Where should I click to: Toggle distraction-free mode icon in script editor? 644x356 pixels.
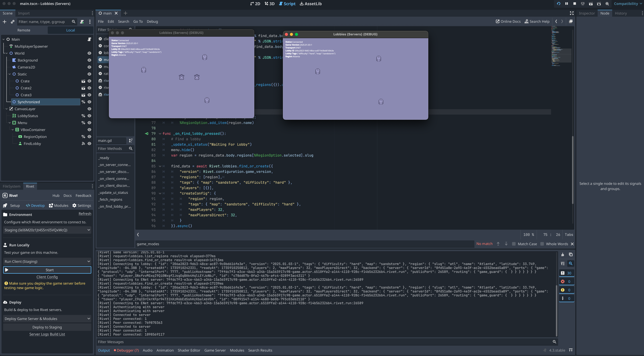(572, 13)
